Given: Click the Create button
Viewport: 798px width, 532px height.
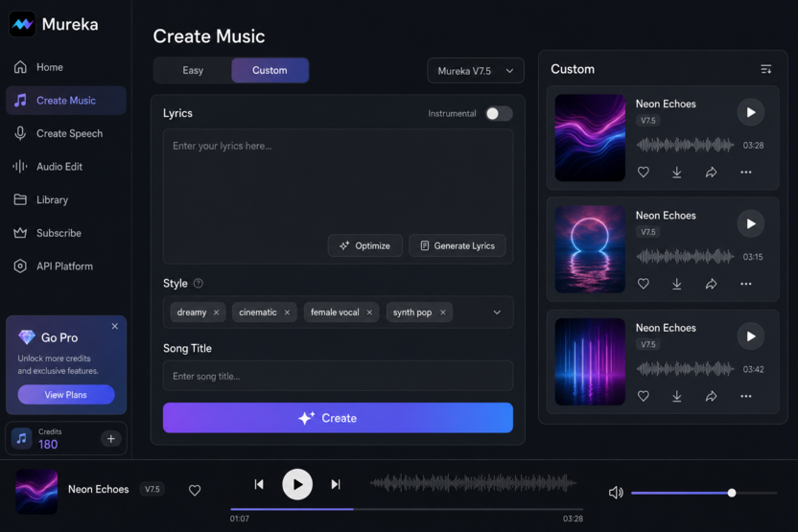Looking at the screenshot, I should (x=338, y=418).
